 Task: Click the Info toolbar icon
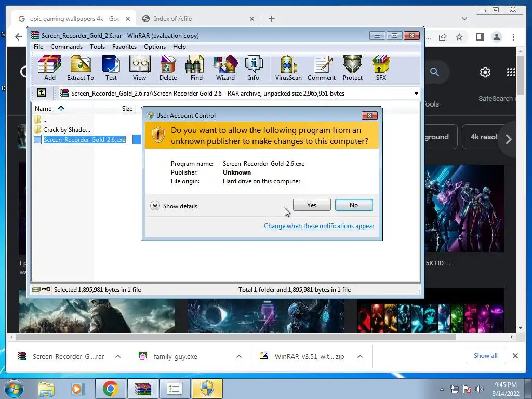254,68
